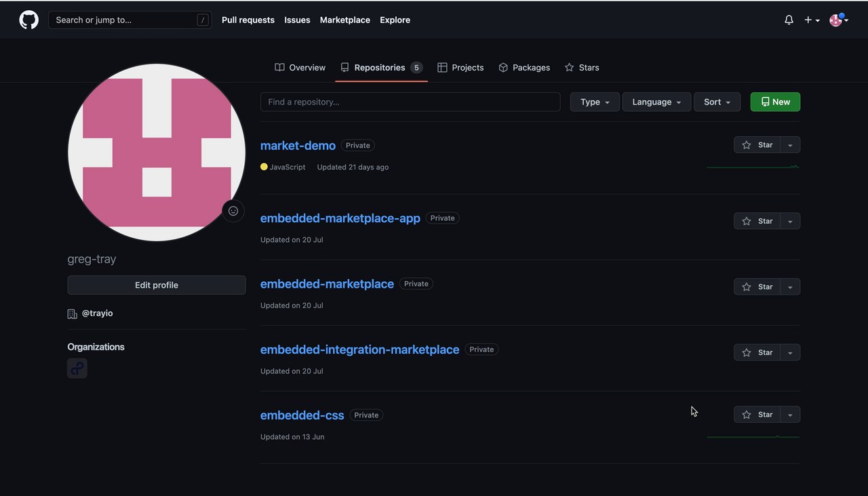Click the Private badge beside market-demo
This screenshot has height=496, width=868.
click(x=358, y=146)
